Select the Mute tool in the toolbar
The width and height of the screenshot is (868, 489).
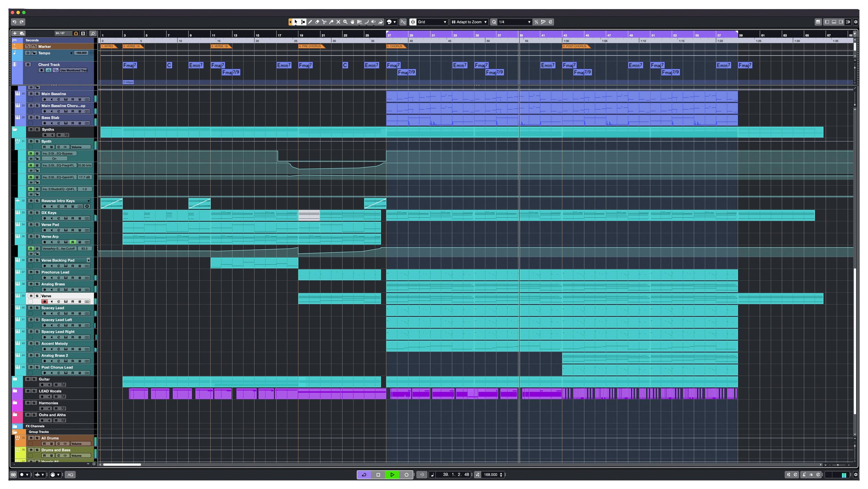point(338,22)
